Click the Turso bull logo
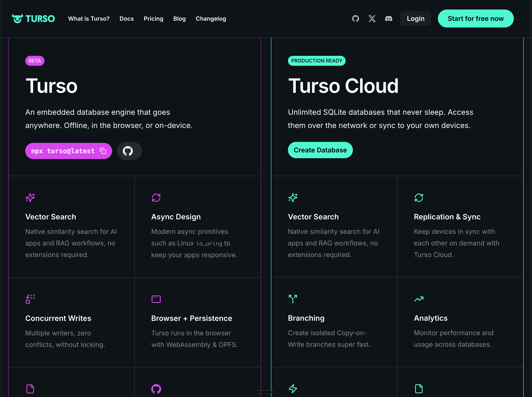This screenshot has height=397, width=532. pos(17,18)
